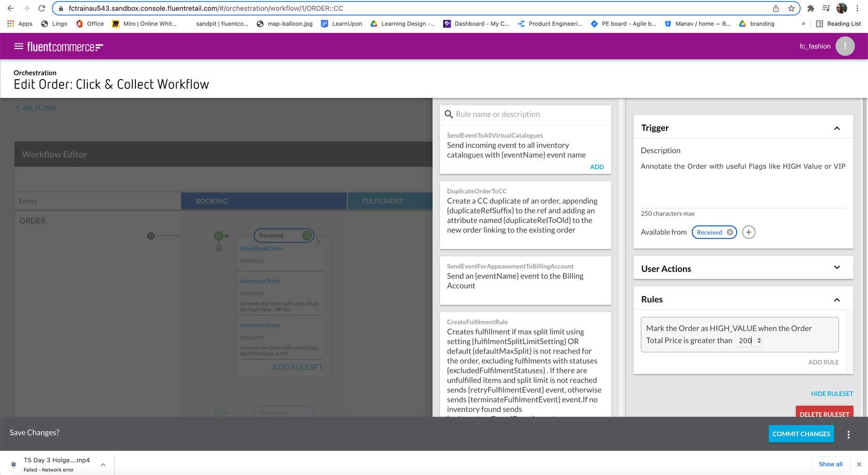Remove the Received chip from Available from
The height and width of the screenshot is (475, 868).
[x=730, y=233]
